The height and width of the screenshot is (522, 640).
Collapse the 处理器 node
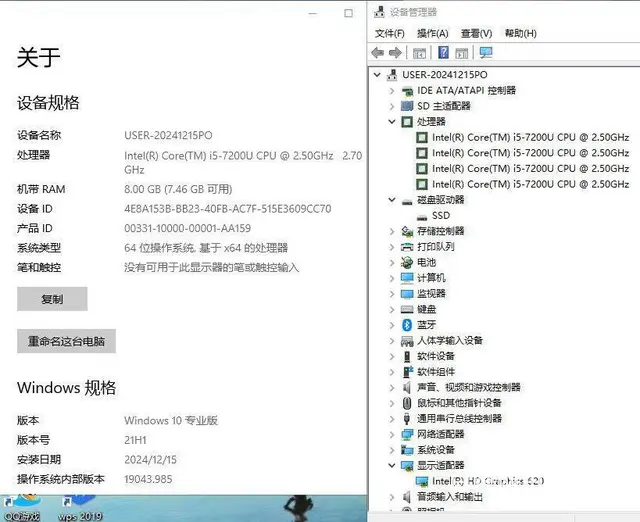(x=392, y=122)
